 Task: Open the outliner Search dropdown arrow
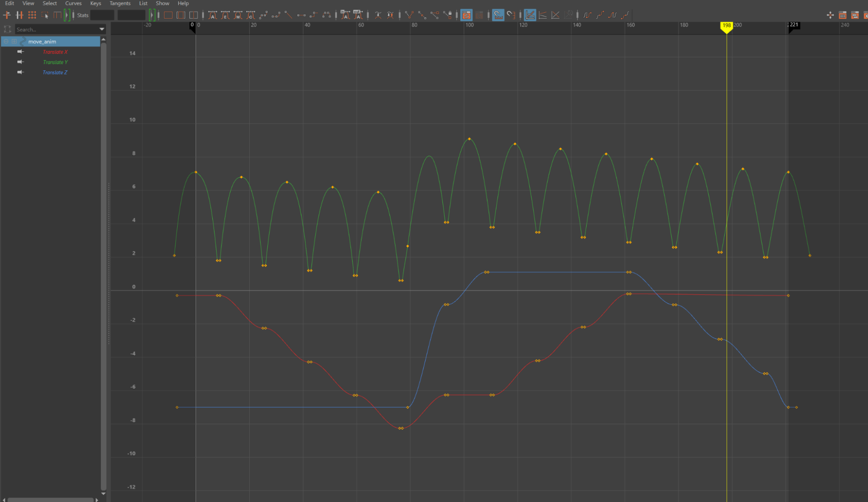[x=102, y=30]
